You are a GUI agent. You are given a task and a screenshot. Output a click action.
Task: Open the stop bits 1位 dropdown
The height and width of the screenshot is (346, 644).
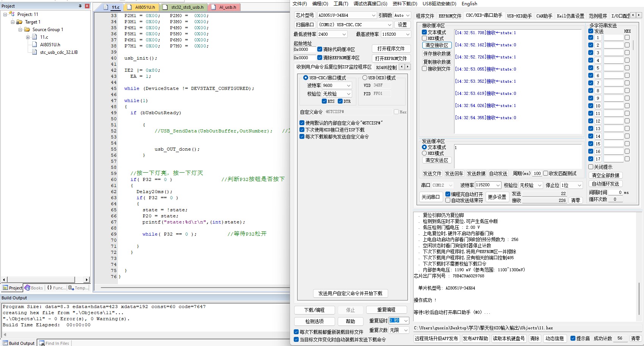(x=579, y=185)
